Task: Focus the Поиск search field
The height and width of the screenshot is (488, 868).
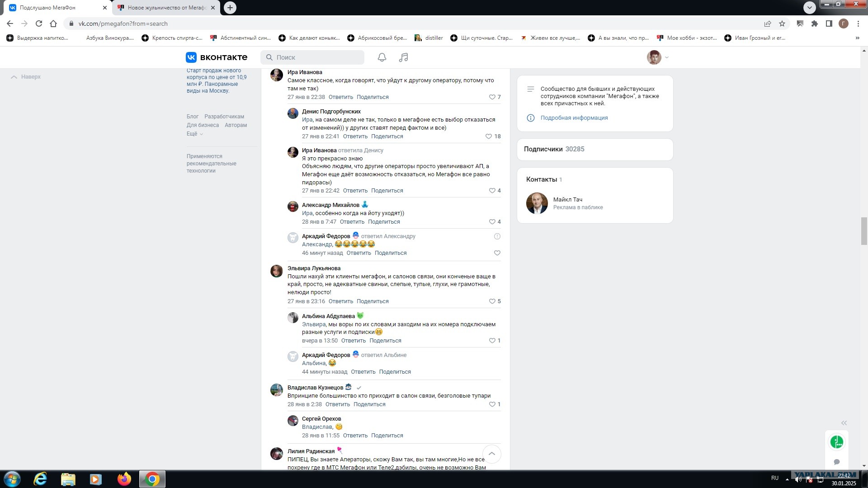Action: coord(312,57)
